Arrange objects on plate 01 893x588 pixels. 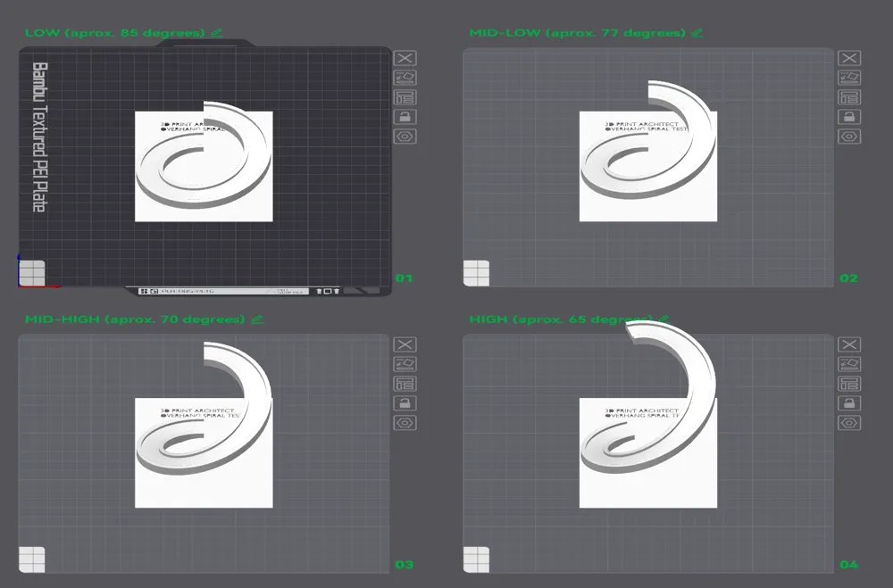pyautogui.click(x=405, y=97)
